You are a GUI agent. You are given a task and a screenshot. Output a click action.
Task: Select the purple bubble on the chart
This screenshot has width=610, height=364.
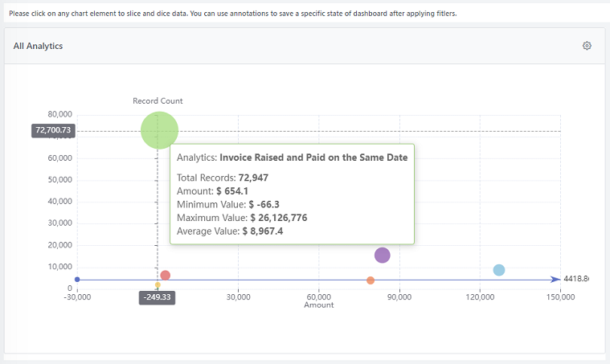click(382, 255)
